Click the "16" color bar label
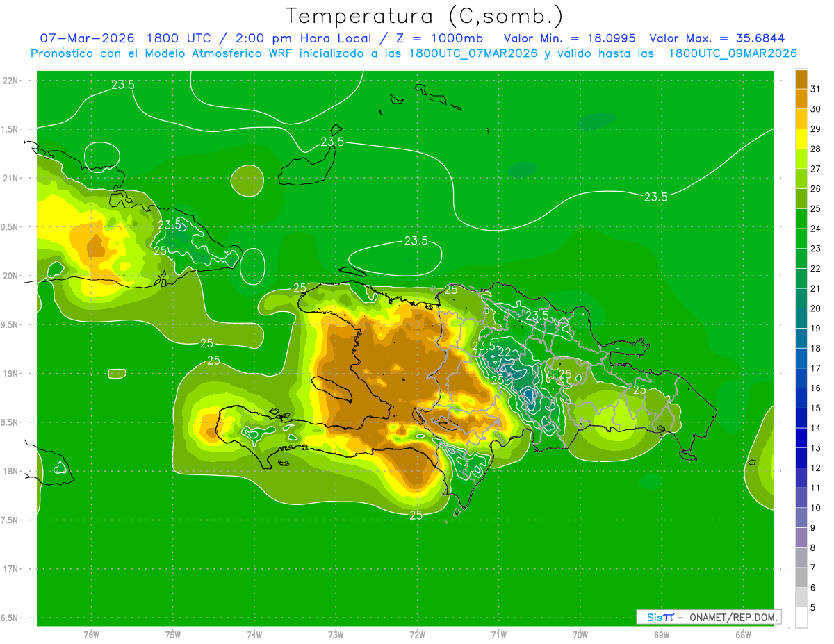The width and height of the screenshot is (834, 644). tap(816, 388)
